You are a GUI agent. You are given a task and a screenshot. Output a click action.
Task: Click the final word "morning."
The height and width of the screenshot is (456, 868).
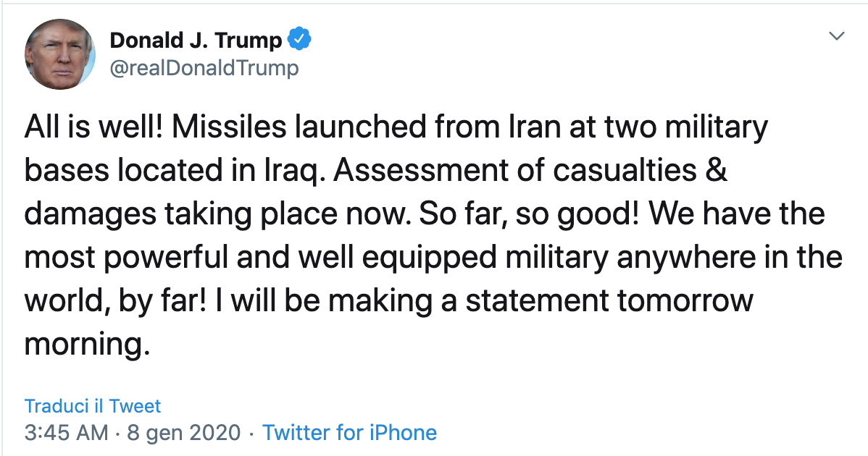click(x=88, y=345)
